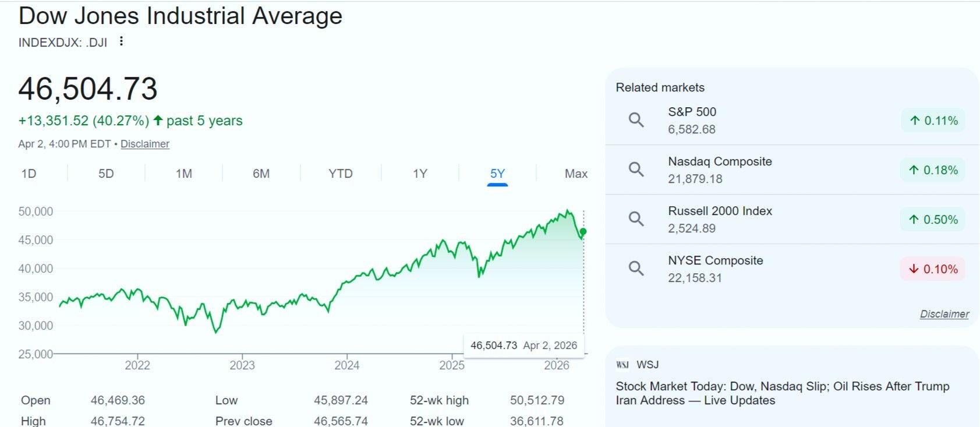Choose the 1Y time range
980x427 pixels.
click(x=420, y=174)
